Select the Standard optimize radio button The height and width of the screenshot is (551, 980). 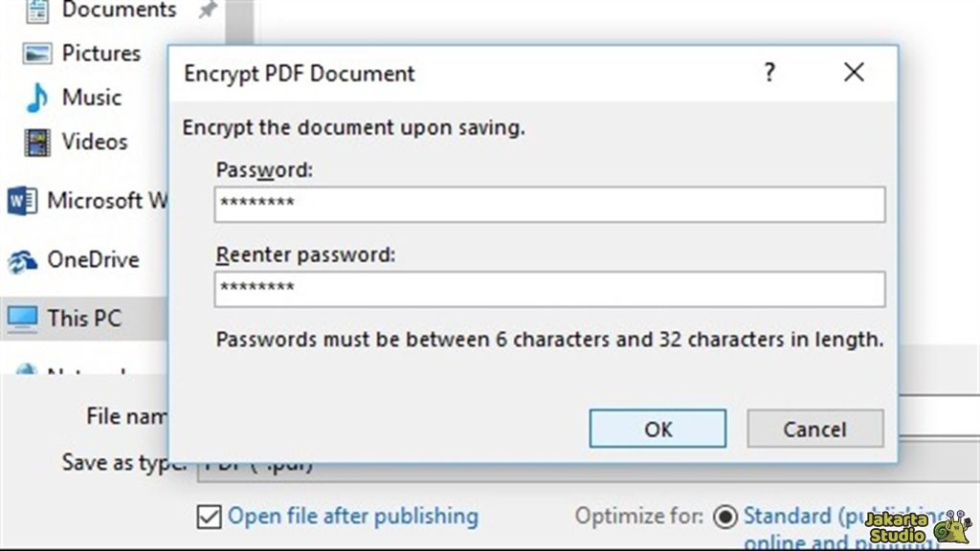(724, 516)
